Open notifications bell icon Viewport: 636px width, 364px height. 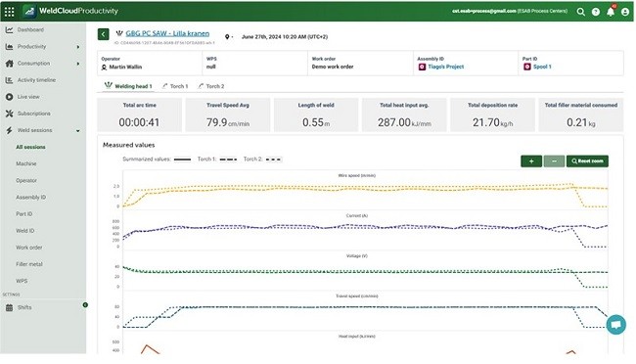click(x=611, y=12)
